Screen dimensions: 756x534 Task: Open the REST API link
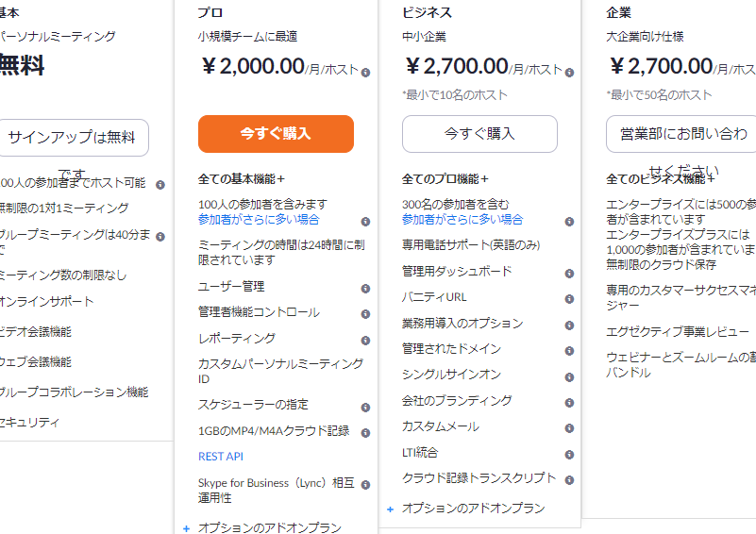(x=221, y=456)
